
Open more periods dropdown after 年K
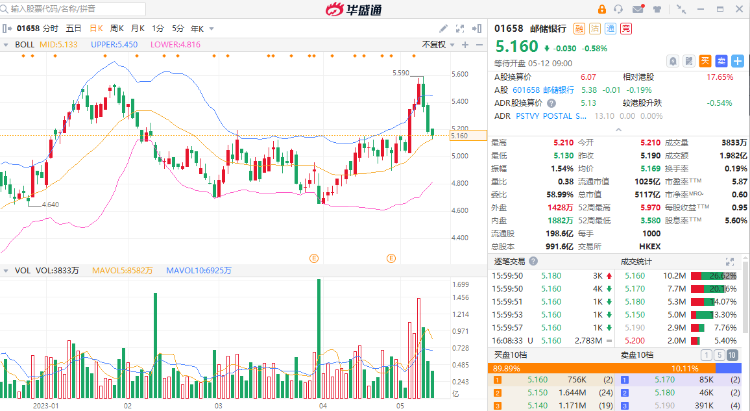click(x=212, y=29)
